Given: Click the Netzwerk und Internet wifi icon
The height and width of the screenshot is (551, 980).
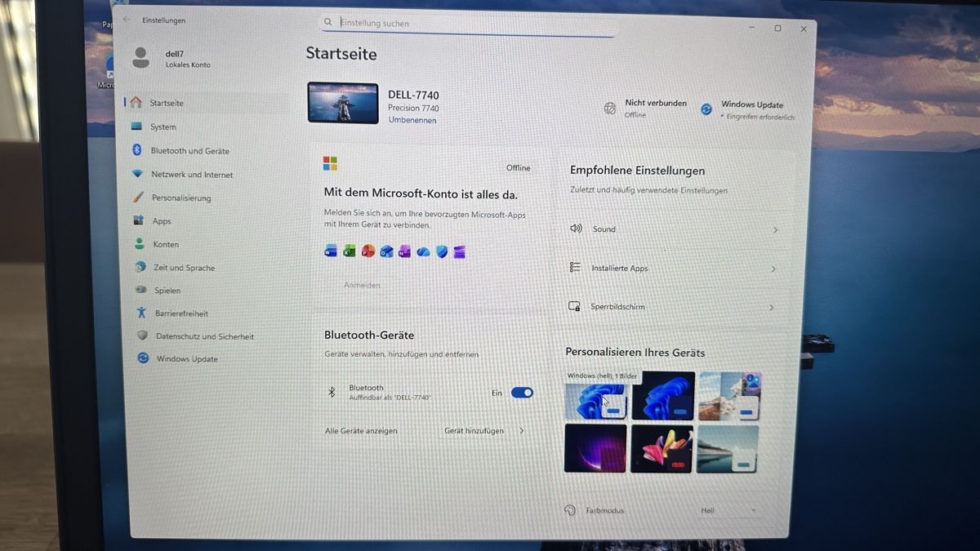Looking at the screenshot, I should [138, 174].
